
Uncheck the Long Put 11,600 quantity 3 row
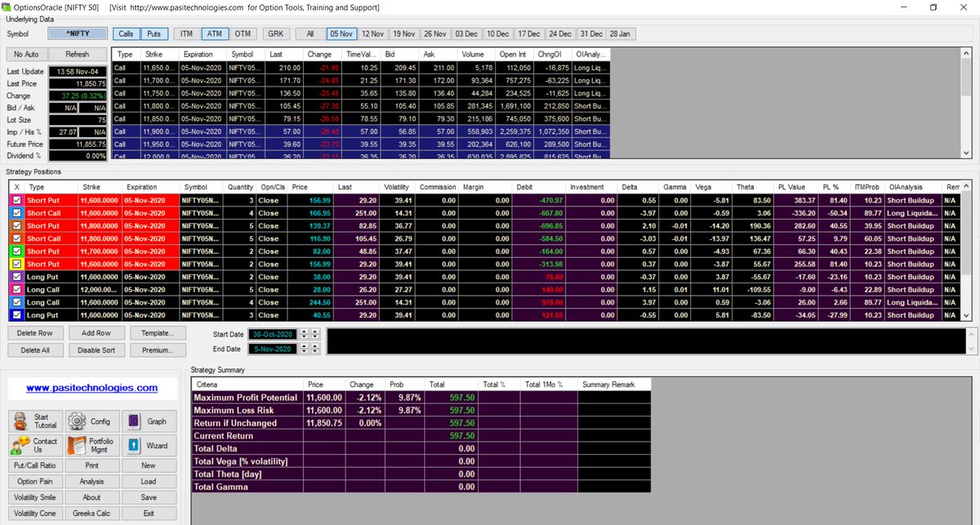pos(16,315)
